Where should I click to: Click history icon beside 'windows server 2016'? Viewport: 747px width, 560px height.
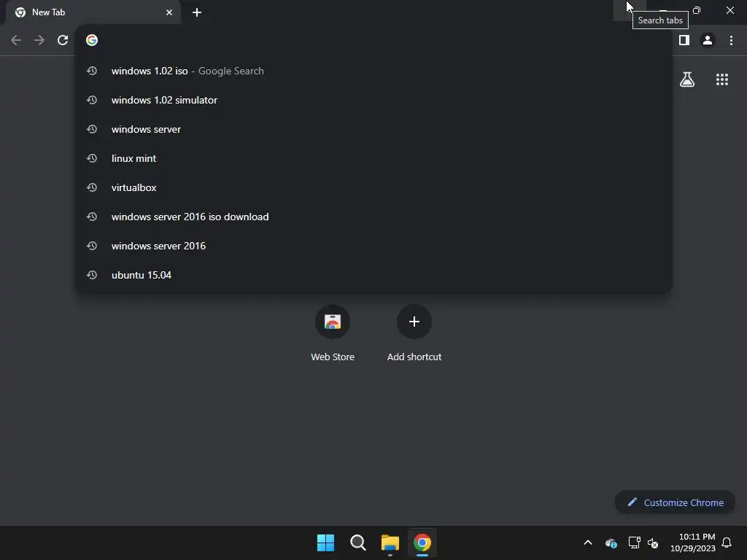92,246
